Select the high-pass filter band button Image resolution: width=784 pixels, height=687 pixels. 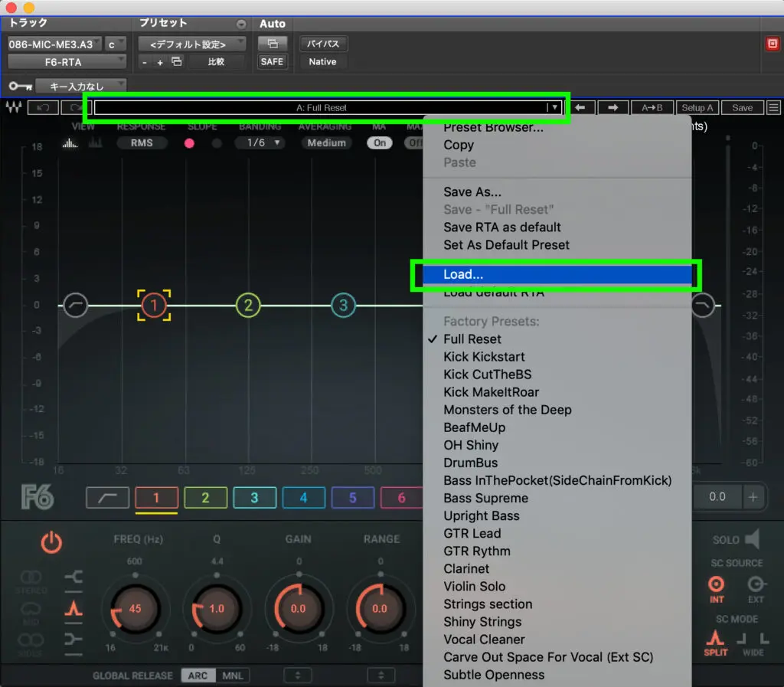click(x=107, y=498)
